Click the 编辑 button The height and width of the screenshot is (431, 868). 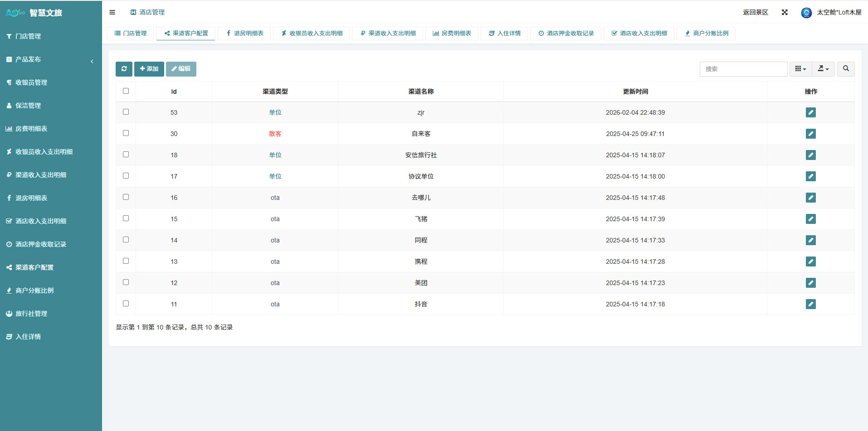pos(181,69)
